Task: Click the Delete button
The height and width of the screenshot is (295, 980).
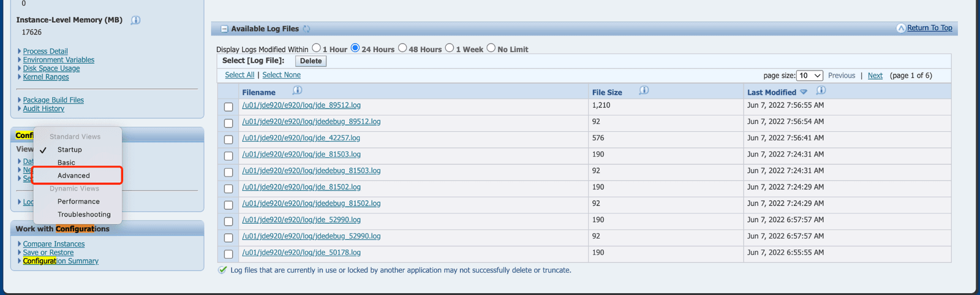Action: point(311,61)
